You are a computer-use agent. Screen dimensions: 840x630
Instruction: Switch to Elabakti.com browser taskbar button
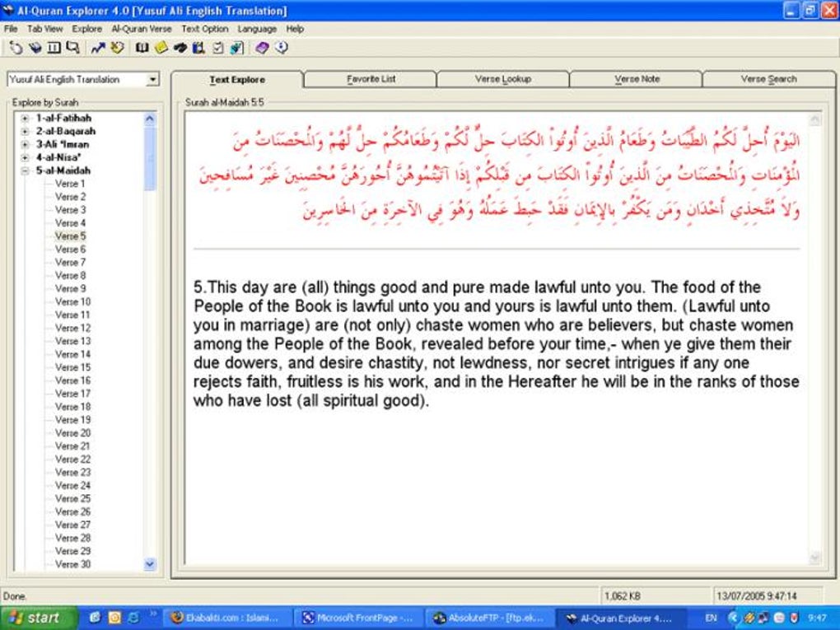(x=227, y=618)
